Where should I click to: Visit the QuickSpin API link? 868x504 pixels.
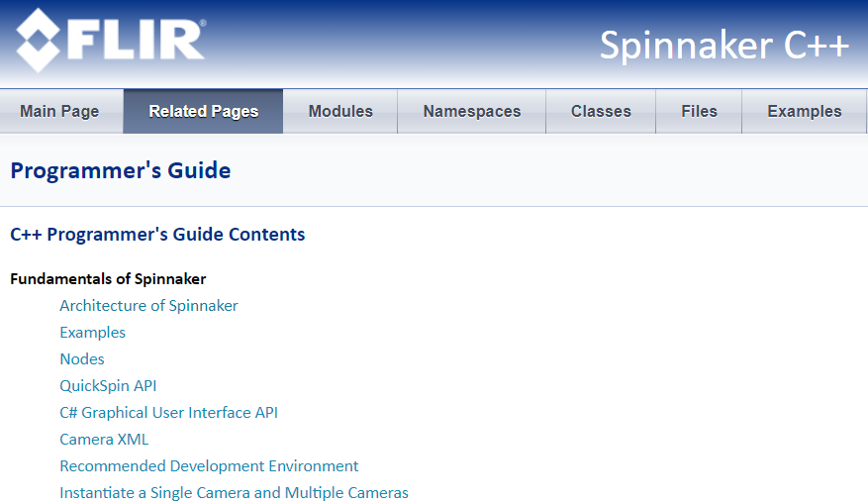[108, 386]
